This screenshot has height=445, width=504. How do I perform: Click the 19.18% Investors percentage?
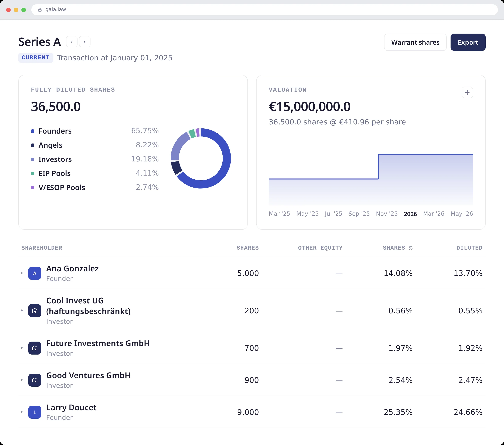point(145,159)
